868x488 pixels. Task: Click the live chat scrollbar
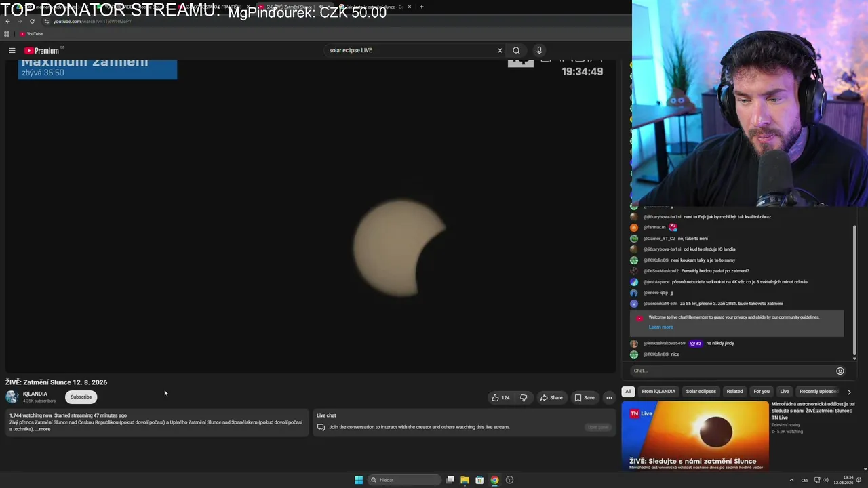[854, 291]
